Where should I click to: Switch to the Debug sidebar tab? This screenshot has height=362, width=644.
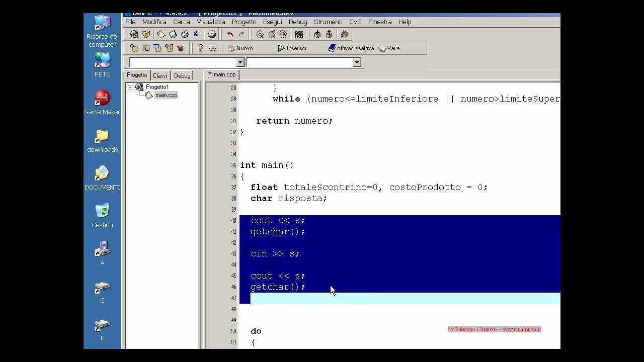182,75
